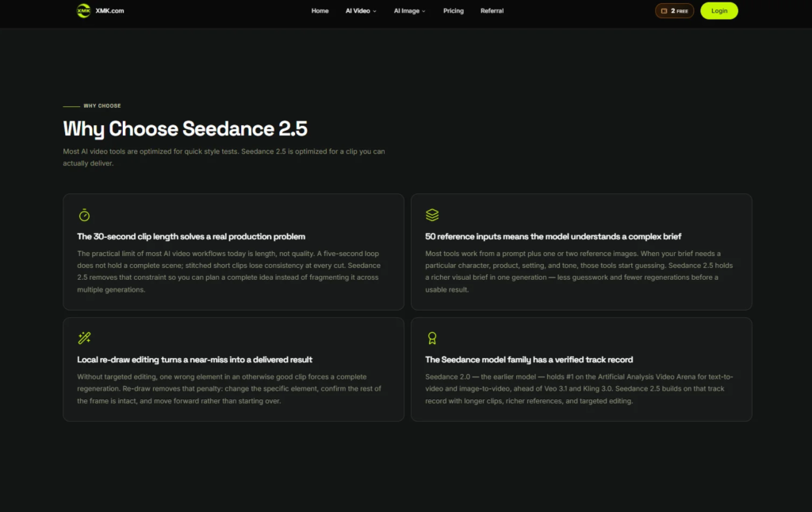Click the small 'WHY CHOOSE' section label
812x512 pixels.
point(102,105)
